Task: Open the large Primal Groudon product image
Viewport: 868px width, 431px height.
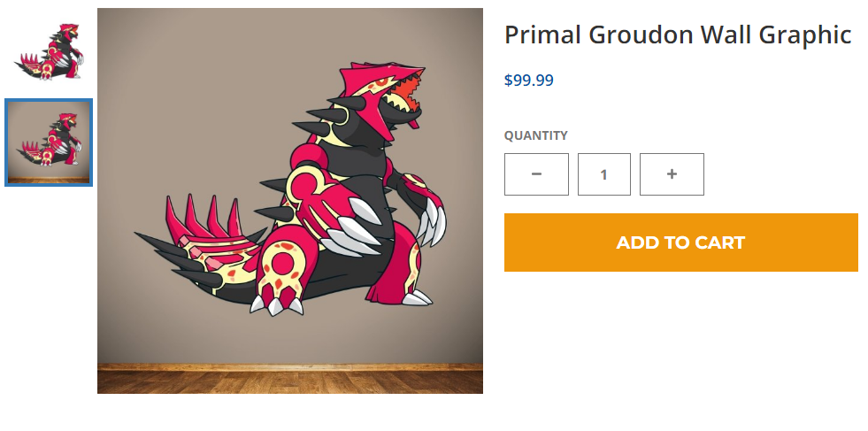Action: (x=290, y=201)
